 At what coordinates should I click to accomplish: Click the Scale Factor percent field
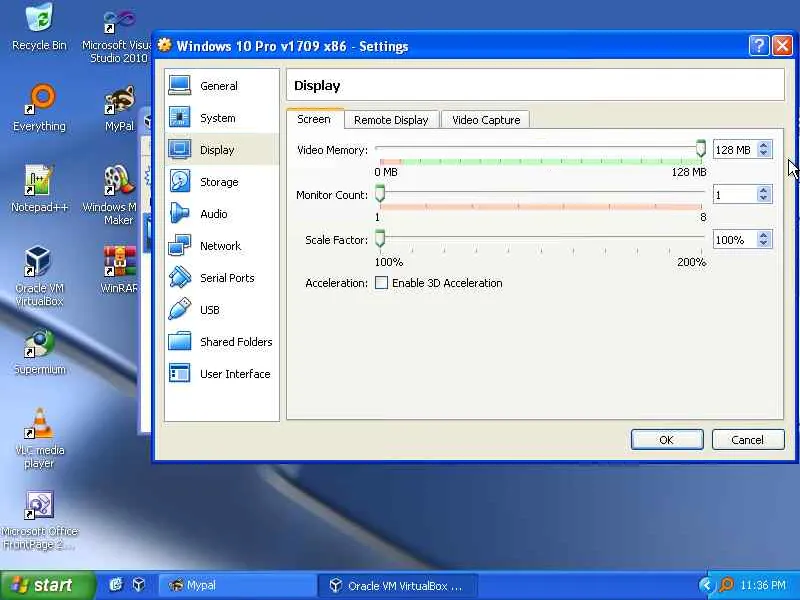pyautogui.click(x=735, y=239)
